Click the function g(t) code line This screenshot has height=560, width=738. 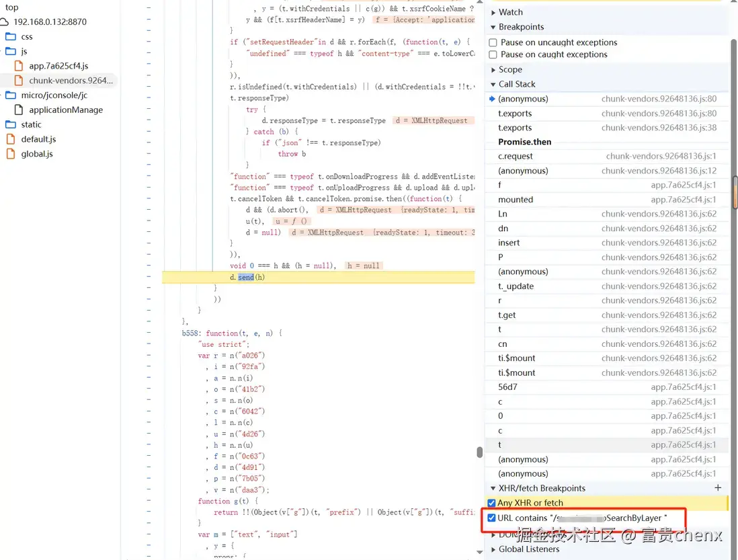click(x=228, y=502)
